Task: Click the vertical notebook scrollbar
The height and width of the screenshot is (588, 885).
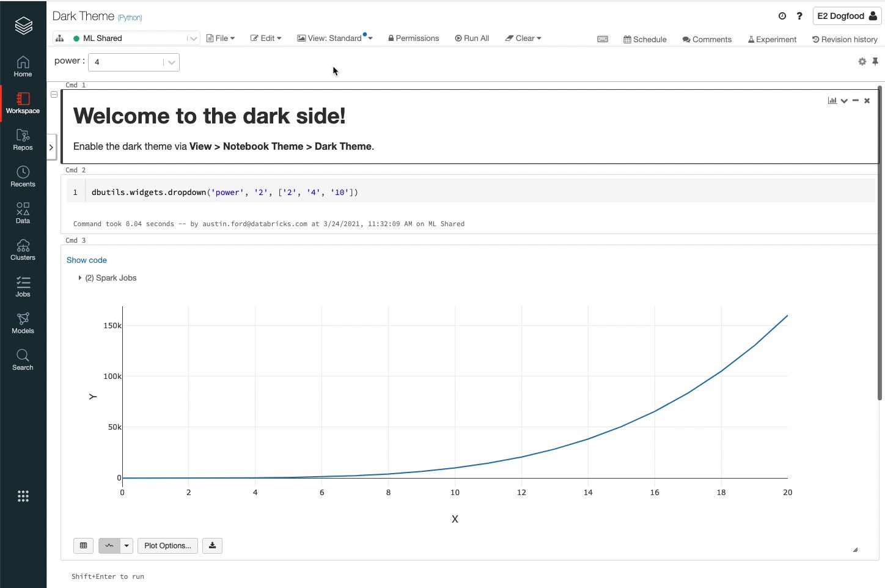Action: point(880,243)
